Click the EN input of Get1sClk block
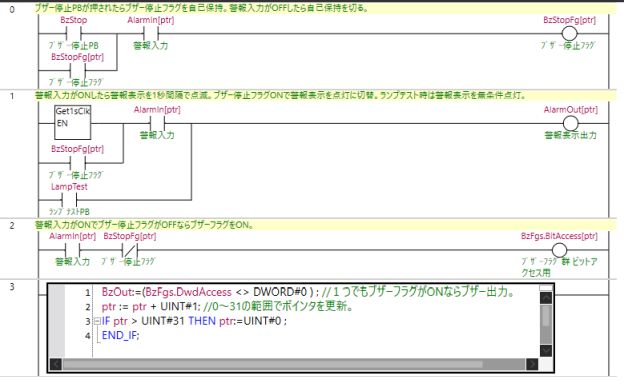The width and height of the screenshot is (624, 384). pos(62,123)
